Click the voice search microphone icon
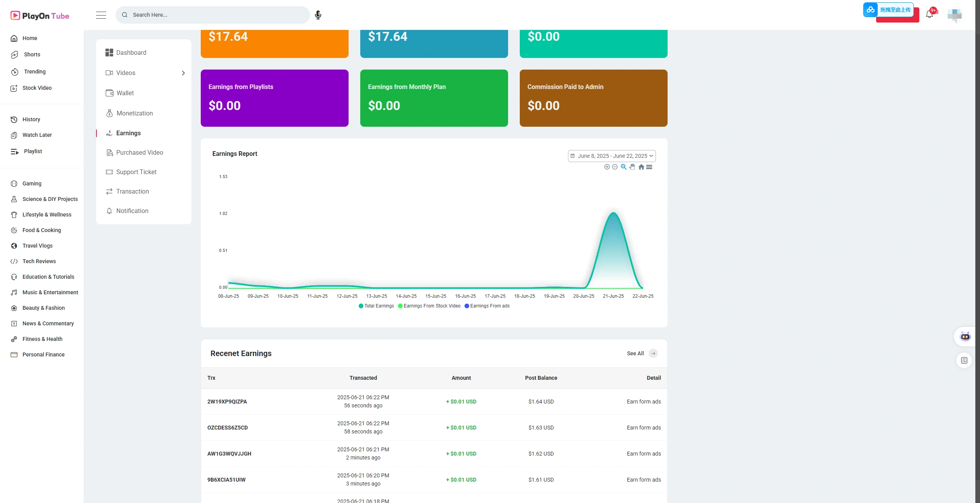The width and height of the screenshot is (980, 503). pyautogui.click(x=318, y=15)
